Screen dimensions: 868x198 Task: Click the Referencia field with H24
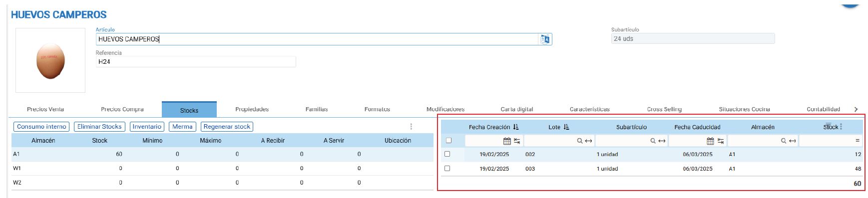pyautogui.click(x=196, y=62)
